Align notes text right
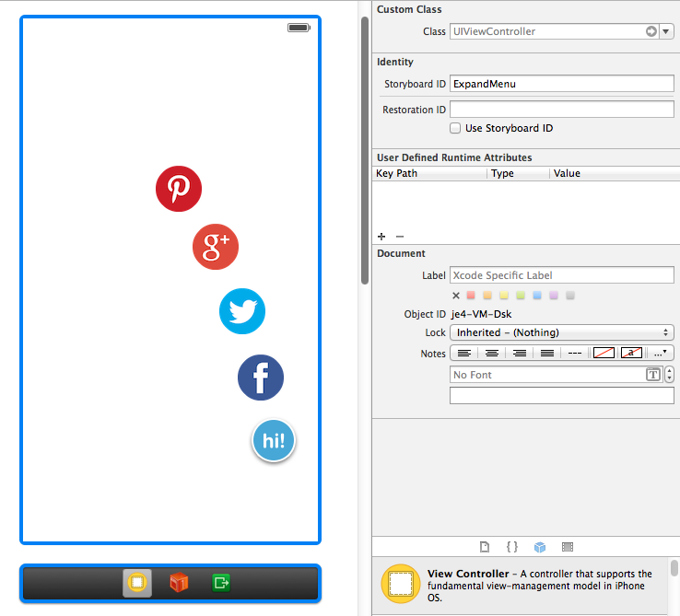This screenshot has height=616, width=680. point(520,354)
